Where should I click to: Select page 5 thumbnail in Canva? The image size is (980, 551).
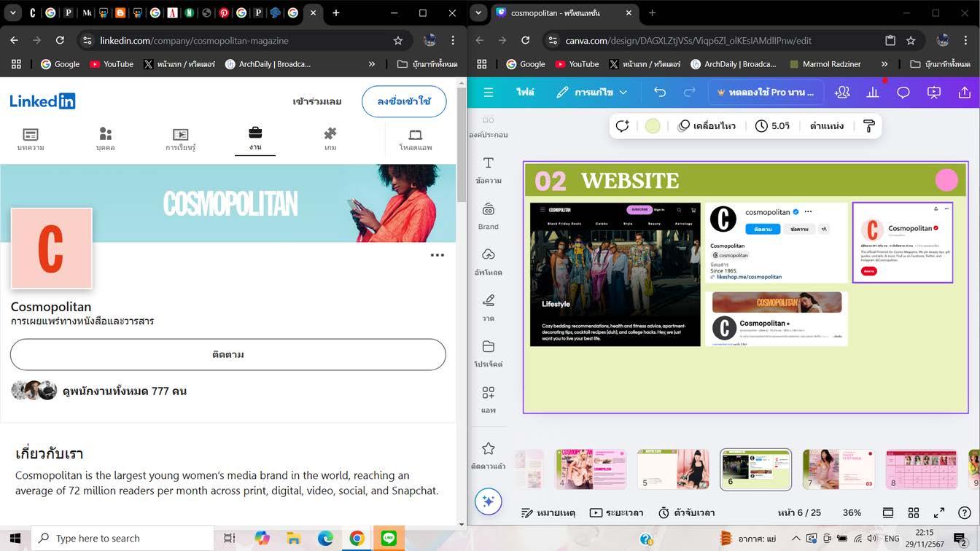[673, 469]
